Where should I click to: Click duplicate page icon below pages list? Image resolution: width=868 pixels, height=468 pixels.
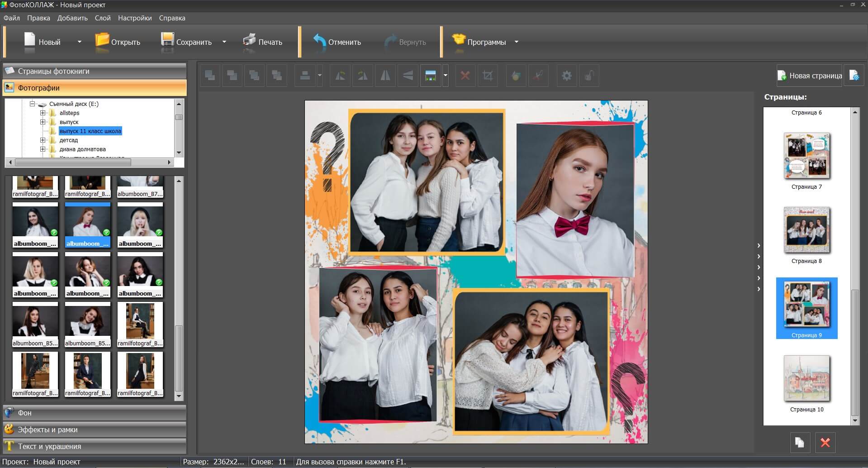(800, 442)
